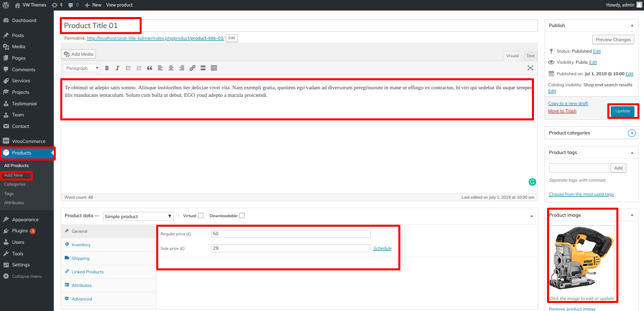Expand the Product categories panel
The width and height of the screenshot is (644, 311).
coord(632,133)
